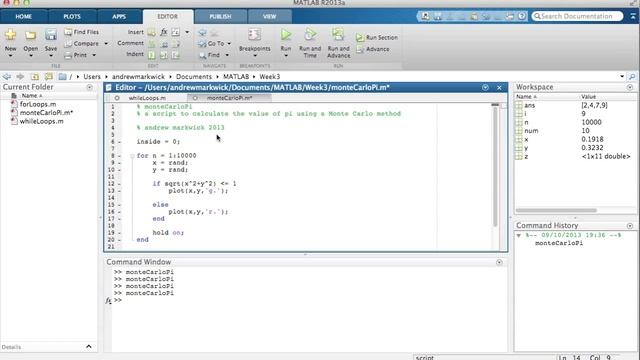Click the Run and Advance icon
The image size is (640, 360).
pyautogui.click(x=338, y=35)
